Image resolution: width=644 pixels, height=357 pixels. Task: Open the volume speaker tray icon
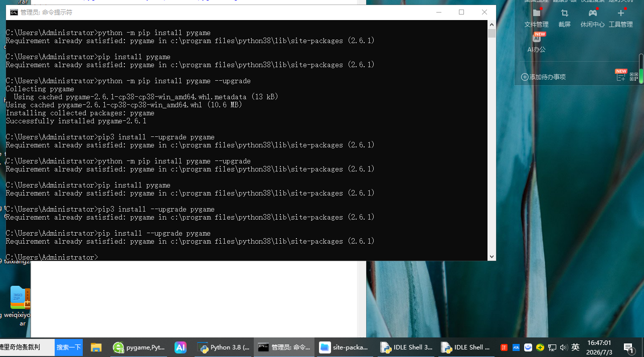pyautogui.click(x=563, y=347)
